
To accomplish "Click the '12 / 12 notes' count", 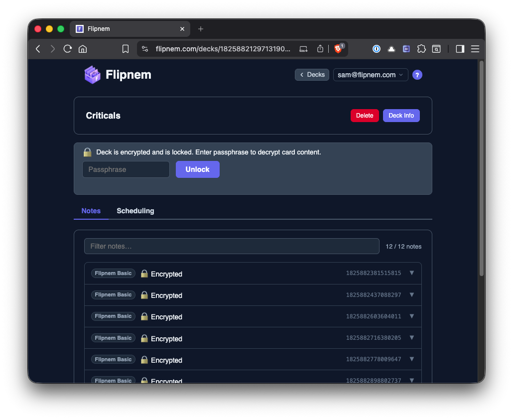I will 403,247.
